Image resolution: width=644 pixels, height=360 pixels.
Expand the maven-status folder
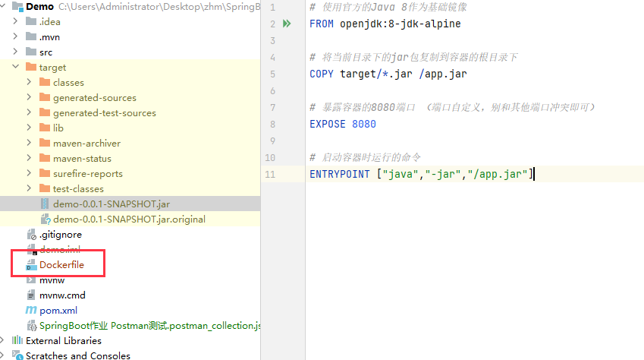click(29, 158)
